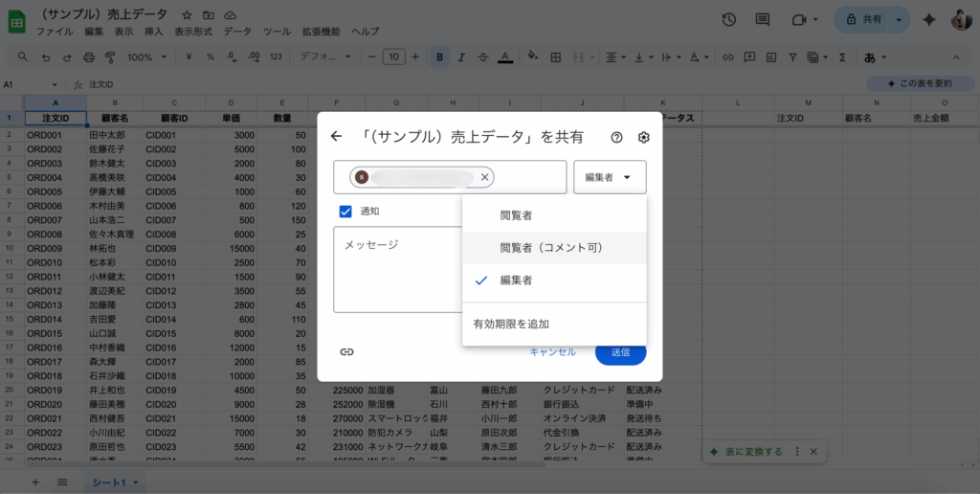Screen dimensions: 980x494
Task: Open the 100% zoom dropdown
Action: [x=146, y=56]
